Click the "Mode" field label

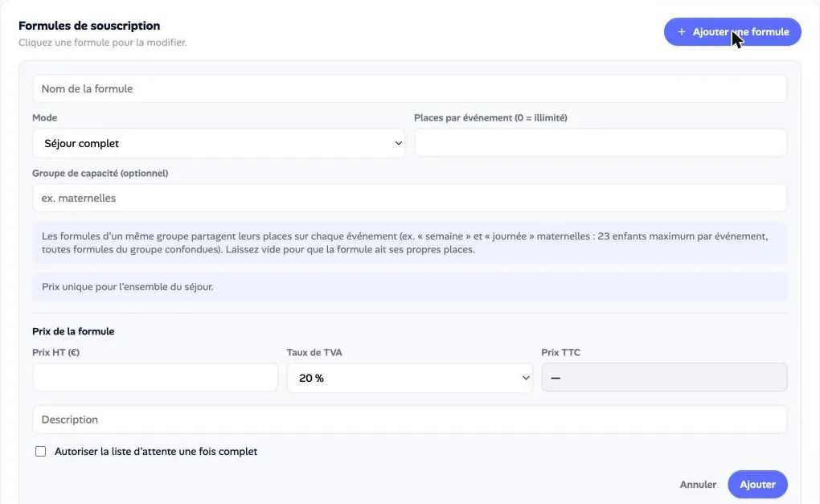44,117
